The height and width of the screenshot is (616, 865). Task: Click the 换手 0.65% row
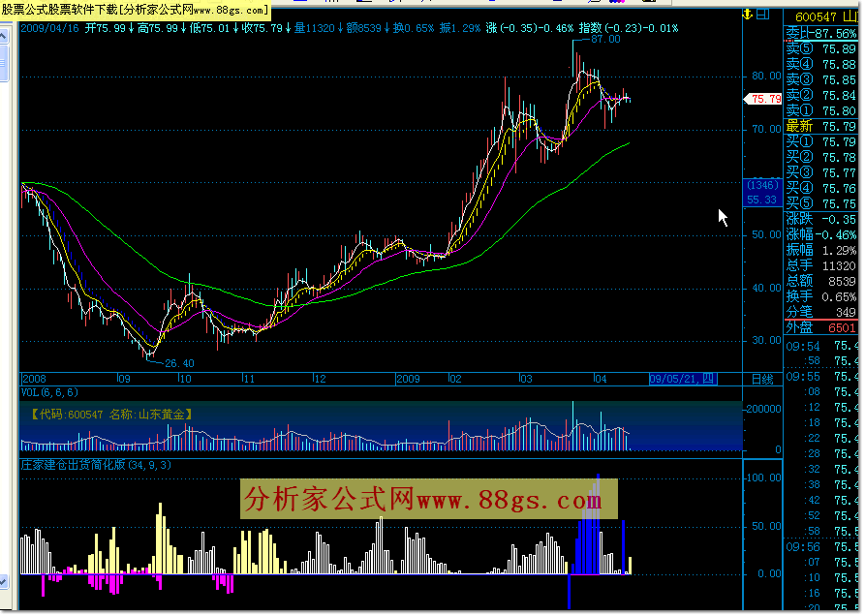(x=820, y=296)
